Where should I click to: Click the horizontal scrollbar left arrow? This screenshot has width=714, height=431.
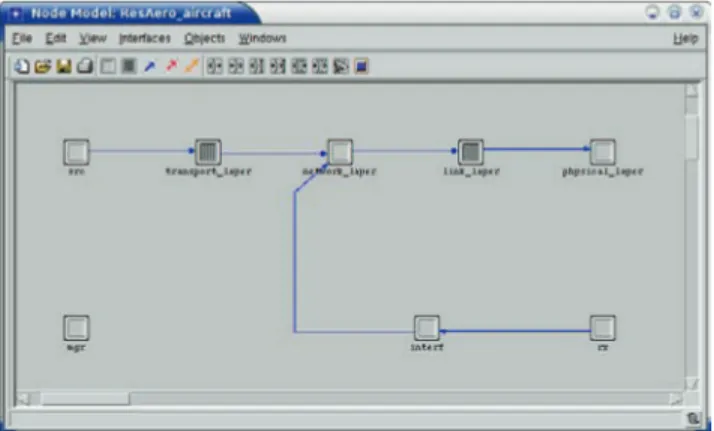[24, 399]
